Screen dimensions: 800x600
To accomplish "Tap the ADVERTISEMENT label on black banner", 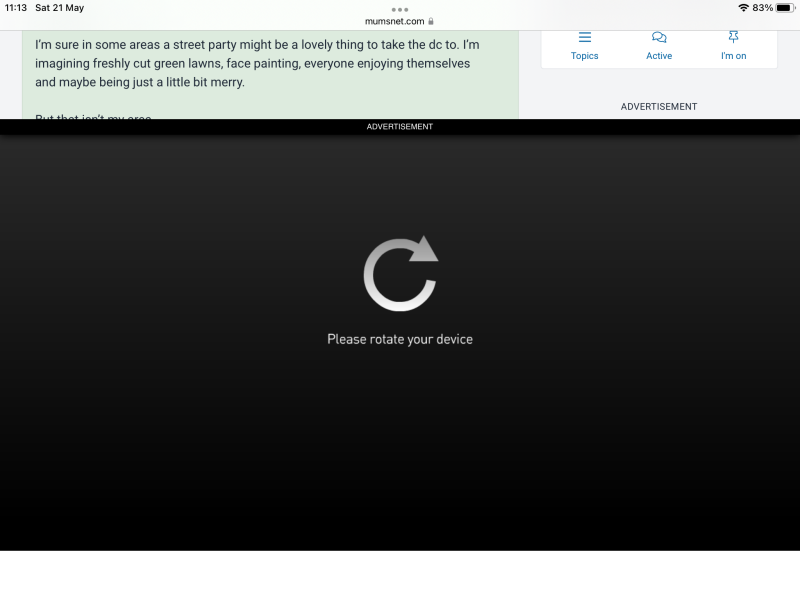I will coord(400,127).
